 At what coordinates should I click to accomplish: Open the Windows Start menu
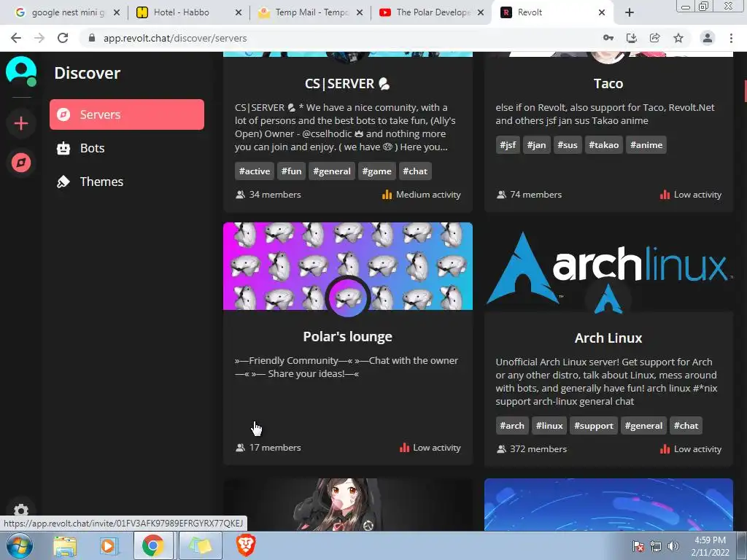coord(20,545)
